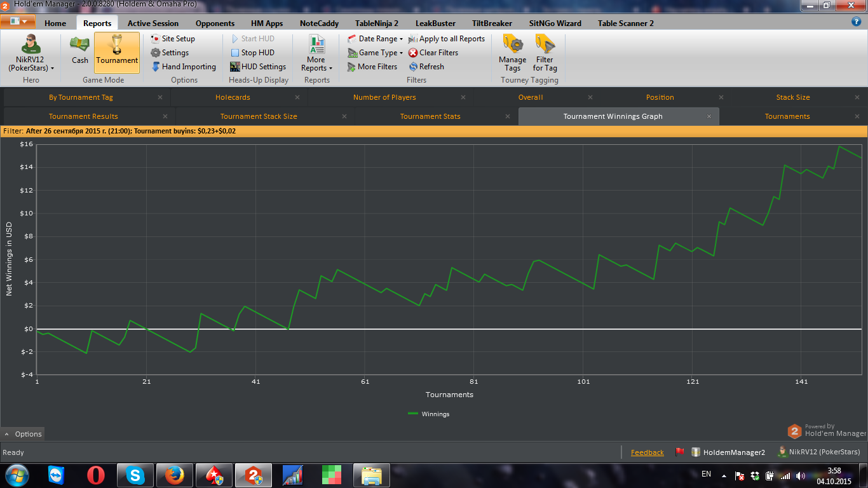Screen dimensions: 868x488
Task: Open Hand Importing
Action: [x=184, y=67]
